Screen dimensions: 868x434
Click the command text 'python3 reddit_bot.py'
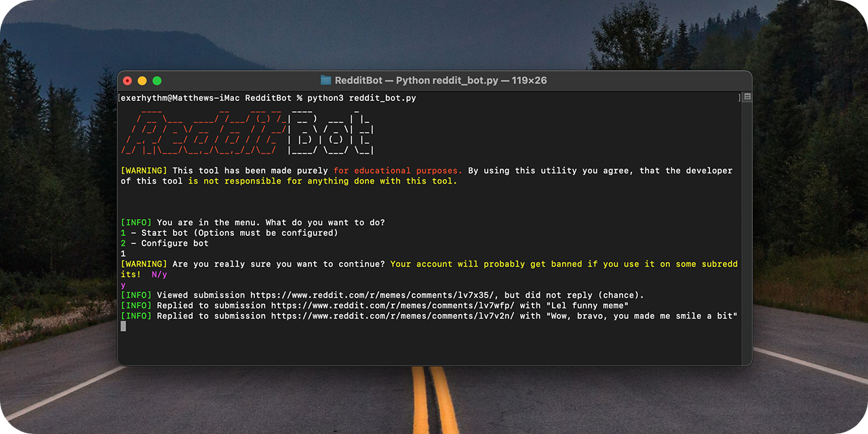[x=361, y=98]
